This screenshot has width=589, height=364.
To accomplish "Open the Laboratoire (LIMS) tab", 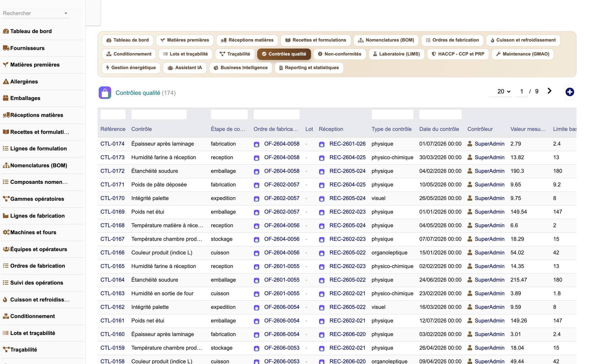I will tap(396, 54).
